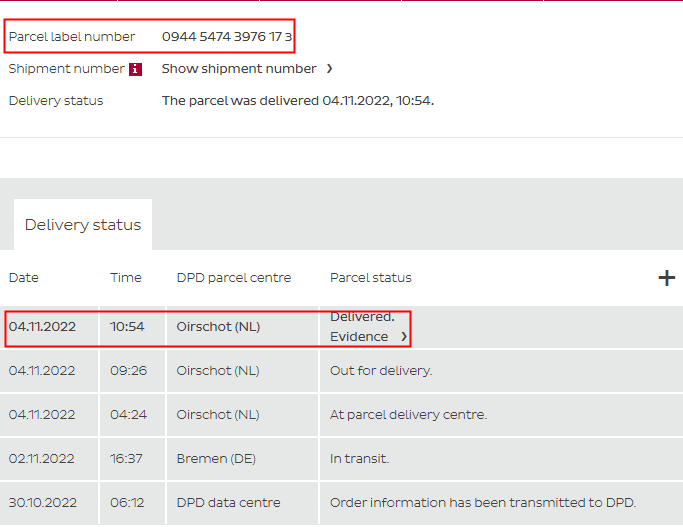This screenshot has width=683, height=527.
Task: Select the At parcel delivery centre row
Action: (x=408, y=415)
